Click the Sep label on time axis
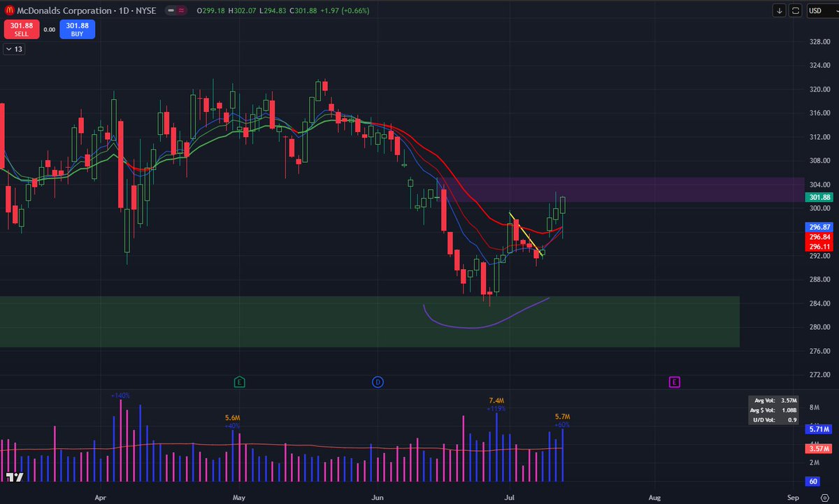The height and width of the screenshot is (504, 839). 792,498
